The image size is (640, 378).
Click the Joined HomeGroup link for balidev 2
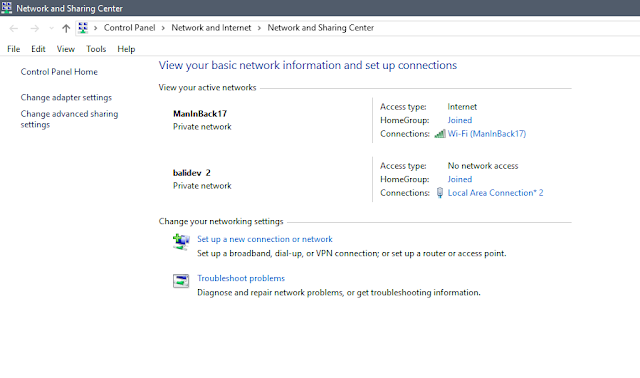(460, 179)
